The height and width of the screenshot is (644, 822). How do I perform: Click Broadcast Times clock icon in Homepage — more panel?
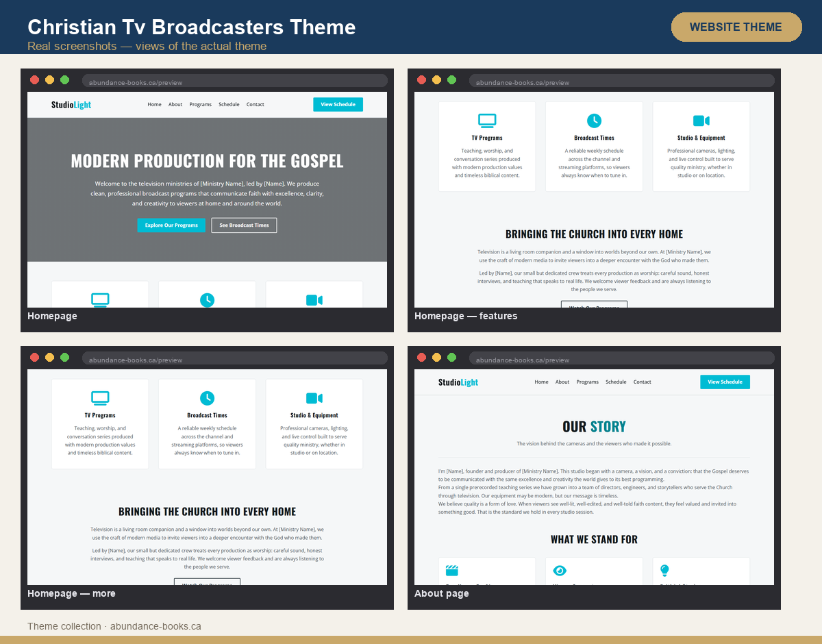click(207, 398)
